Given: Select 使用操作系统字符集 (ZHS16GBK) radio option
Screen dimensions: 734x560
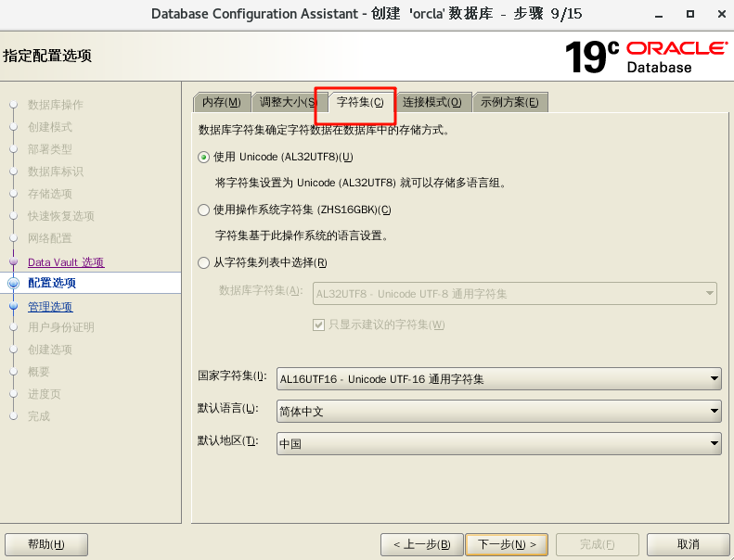Looking at the screenshot, I should tap(204, 210).
